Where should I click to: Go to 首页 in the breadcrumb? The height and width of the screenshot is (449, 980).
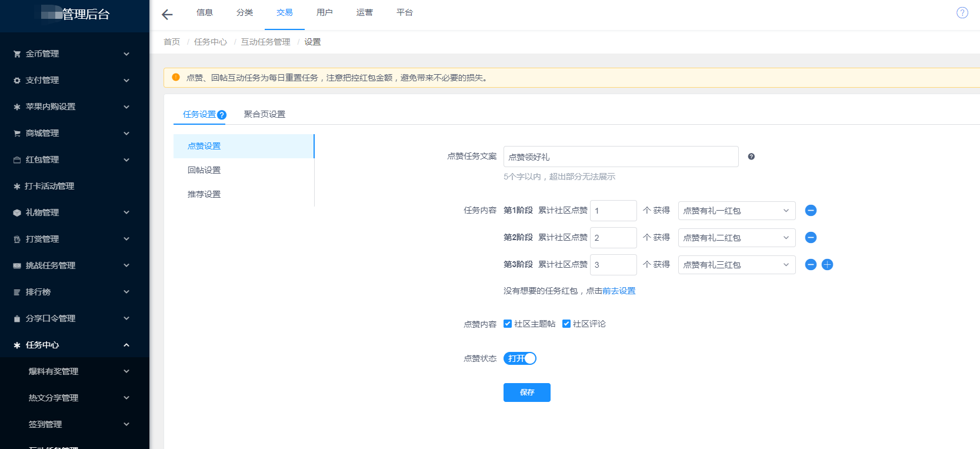click(172, 42)
